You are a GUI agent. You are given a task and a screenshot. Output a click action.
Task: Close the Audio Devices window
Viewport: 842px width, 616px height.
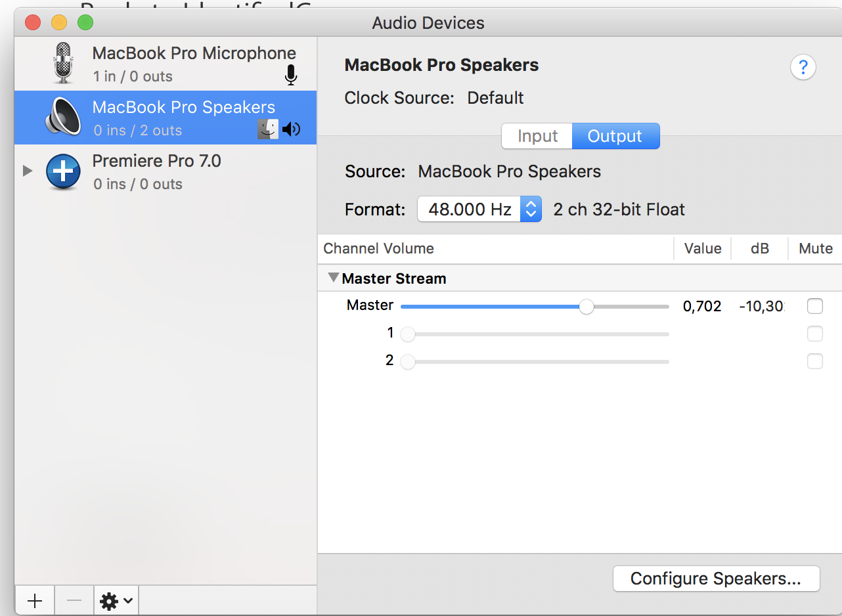point(33,23)
